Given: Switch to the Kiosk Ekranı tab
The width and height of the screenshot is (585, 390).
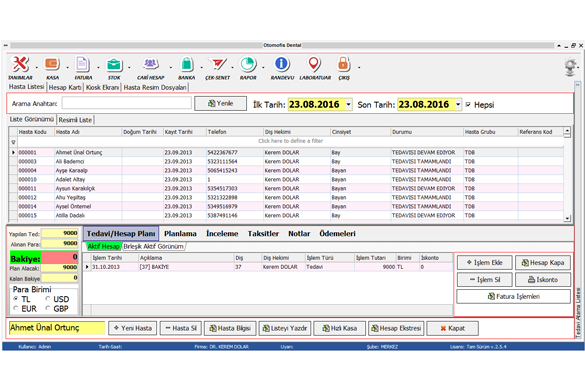Looking at the screenshot, I should [103, 87].
